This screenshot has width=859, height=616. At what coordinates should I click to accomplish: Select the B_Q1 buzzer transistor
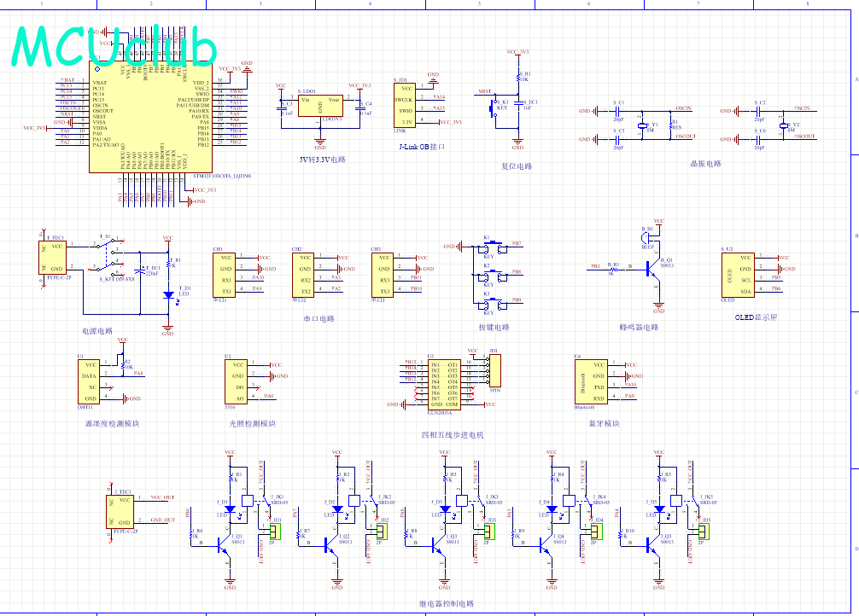point(654,267)
